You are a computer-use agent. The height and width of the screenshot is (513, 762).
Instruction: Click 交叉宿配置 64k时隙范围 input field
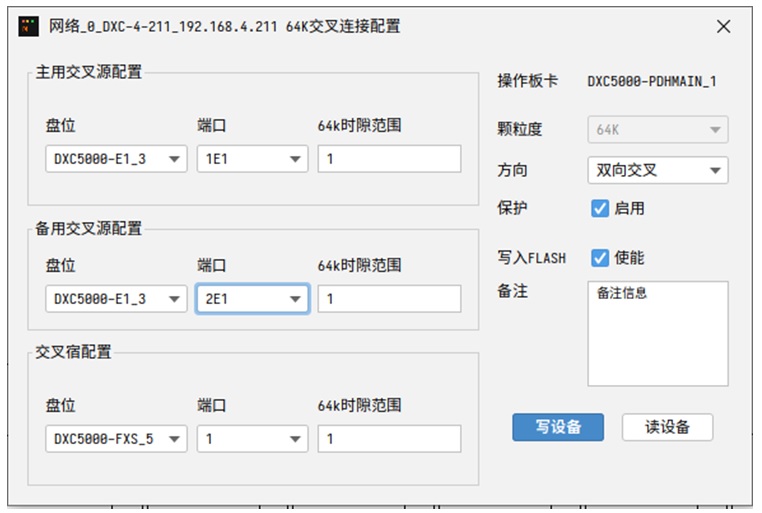389,439
